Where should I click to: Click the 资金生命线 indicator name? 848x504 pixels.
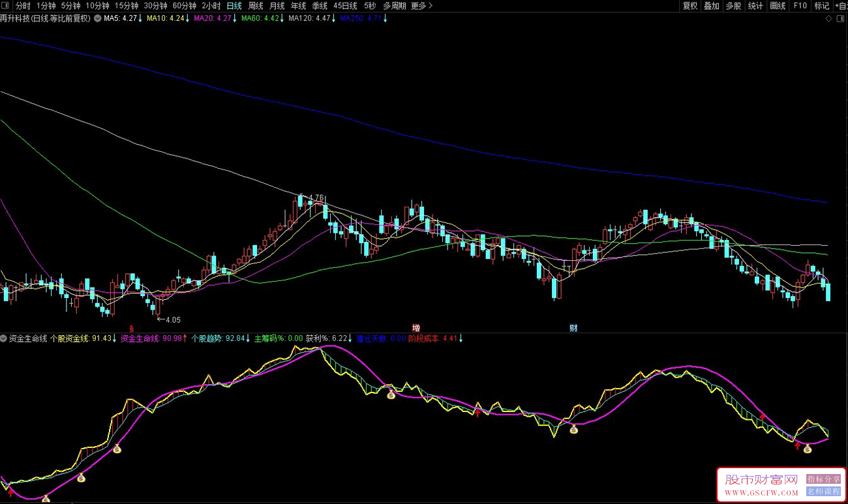click(28, 338)
